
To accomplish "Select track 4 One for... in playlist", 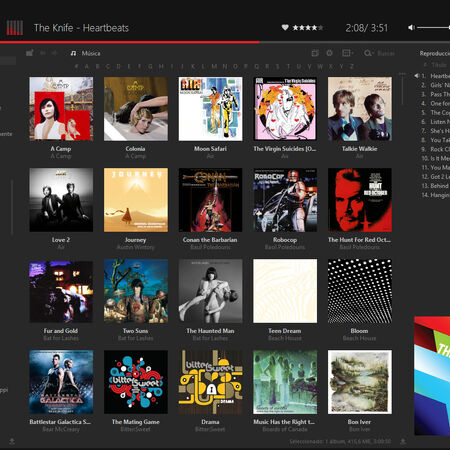I will tap(435, 104).
